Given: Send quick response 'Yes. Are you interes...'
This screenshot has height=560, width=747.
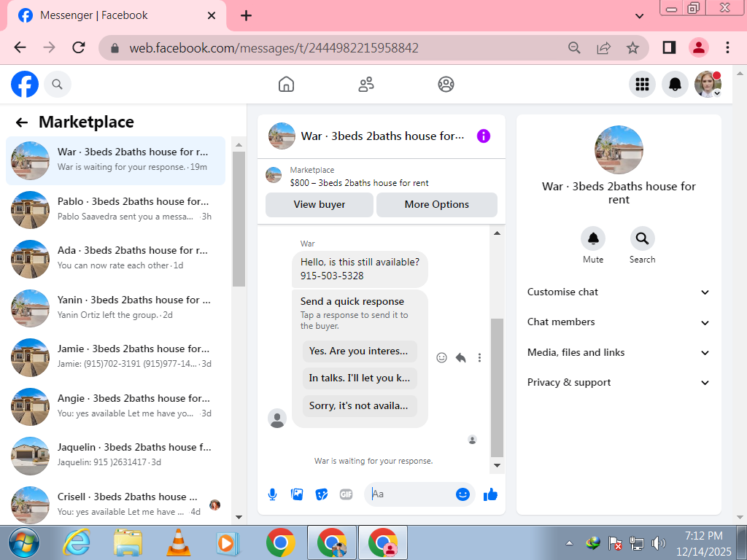Looking at the screenshot, I should (x=360, y=351).
